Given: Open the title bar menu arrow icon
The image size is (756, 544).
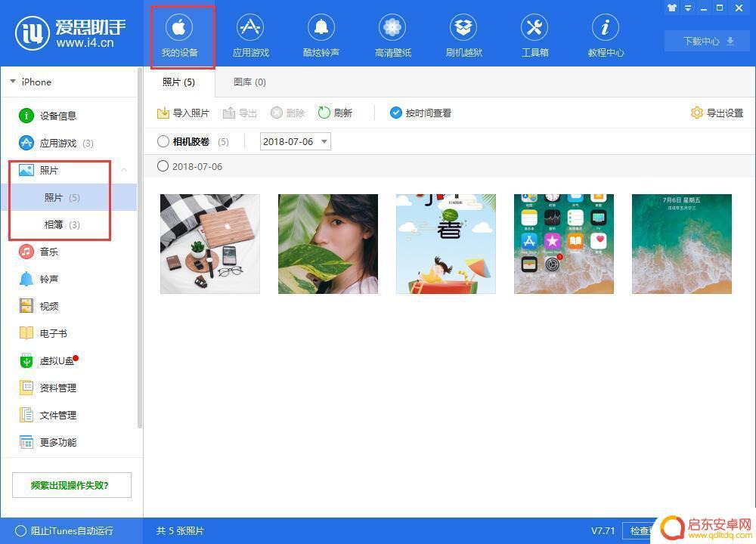Looking at the screenshot, I should (688, 8).
